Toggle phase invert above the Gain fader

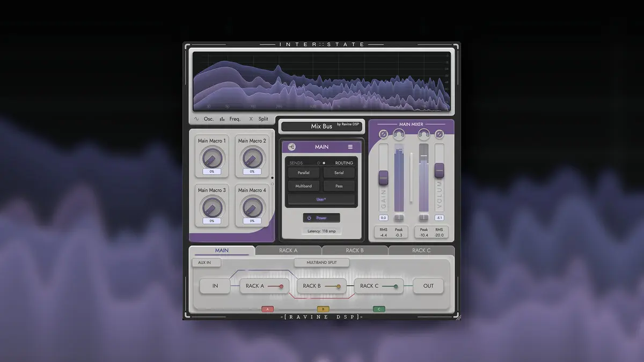(x=383, y=134)
